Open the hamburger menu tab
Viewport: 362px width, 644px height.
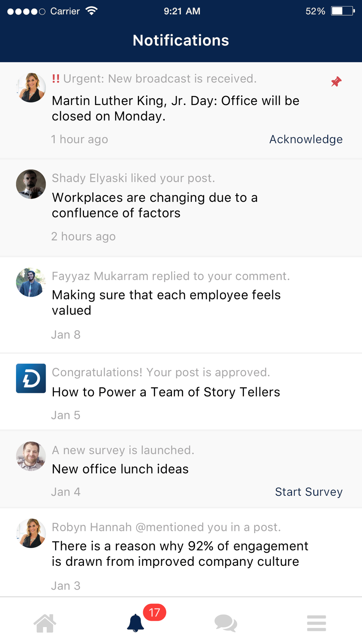coord(316,623)
